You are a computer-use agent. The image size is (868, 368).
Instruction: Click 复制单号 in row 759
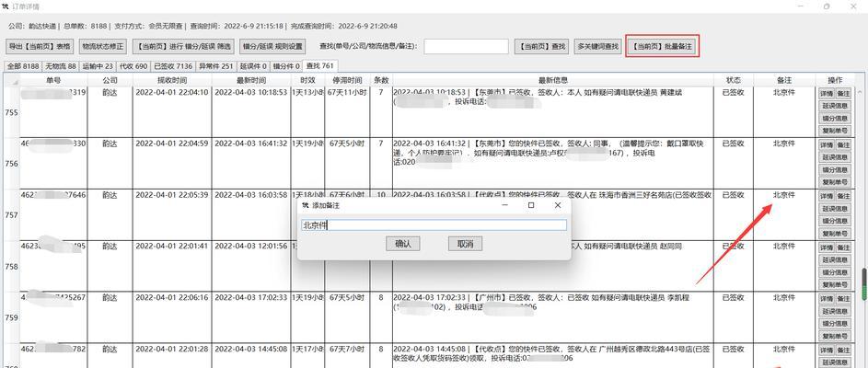tap(835, 336)
